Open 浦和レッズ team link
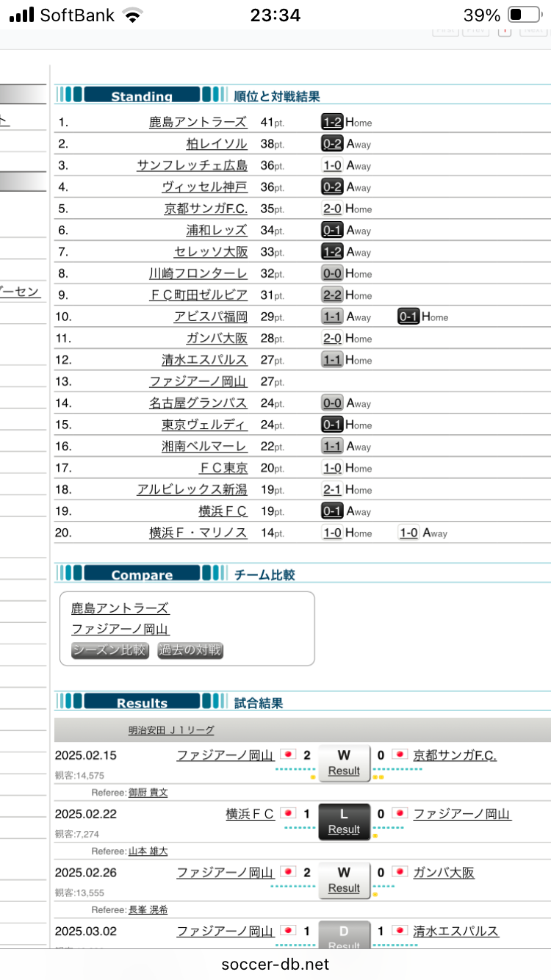Viewport: 551px width, 980px height. click(x=217, y=231)
